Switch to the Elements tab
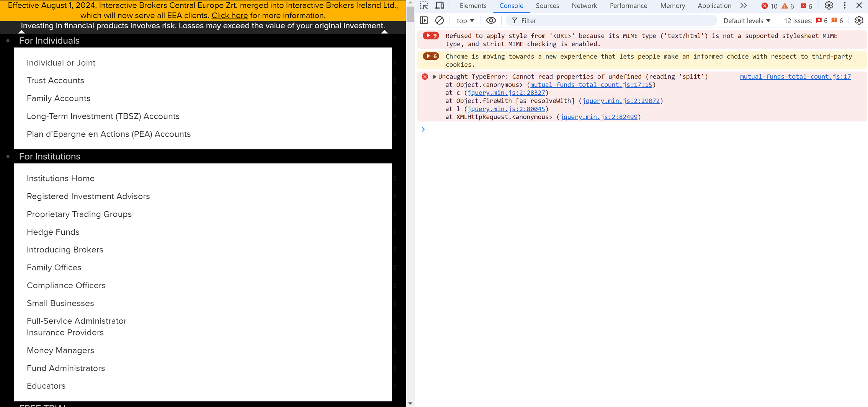868x407 pixels. (473, 6)
